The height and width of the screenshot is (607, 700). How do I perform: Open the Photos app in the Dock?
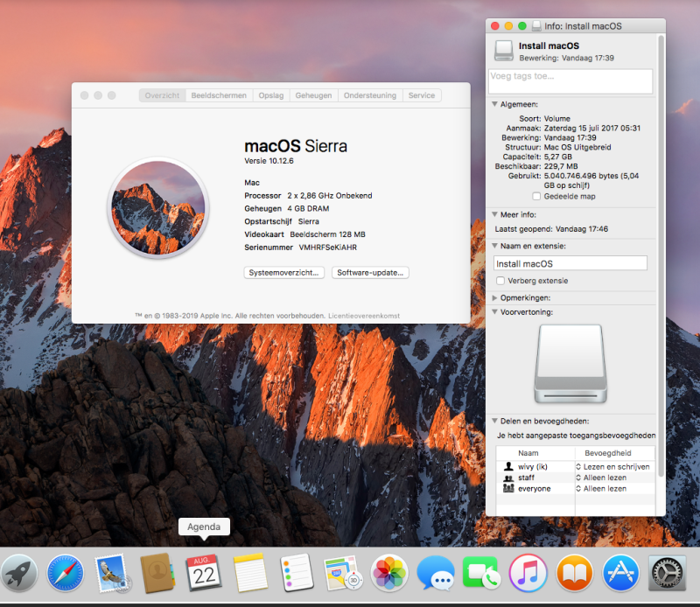coord(389,573)
